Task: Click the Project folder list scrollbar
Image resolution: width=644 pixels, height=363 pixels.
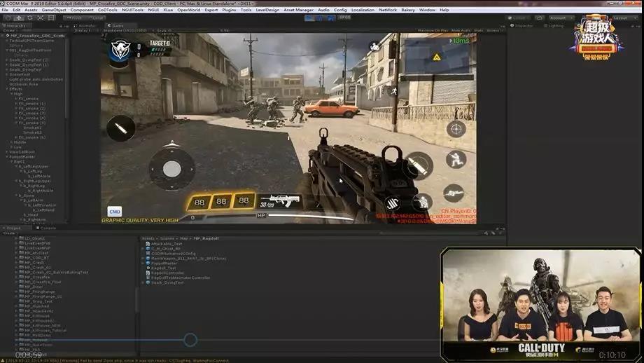Action: (138, 300)
